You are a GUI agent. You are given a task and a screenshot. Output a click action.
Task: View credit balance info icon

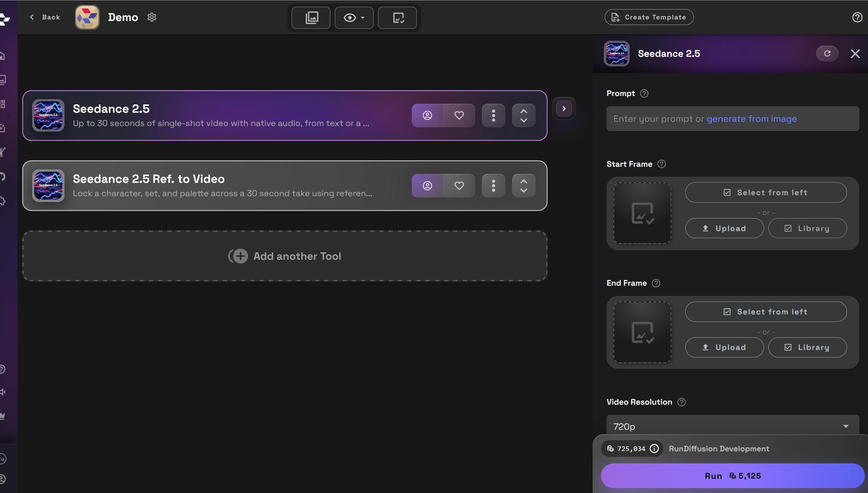pyautogui.click(x=654, y=449)
